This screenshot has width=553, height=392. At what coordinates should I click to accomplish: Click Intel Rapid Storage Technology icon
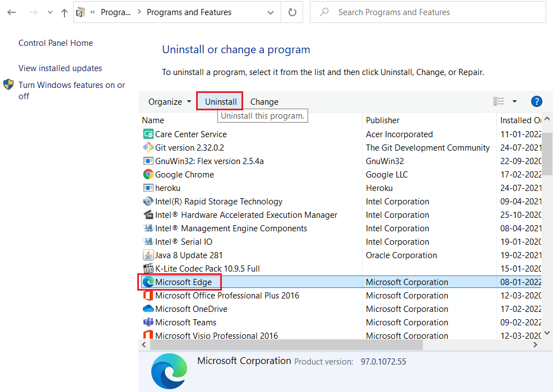(x=148, y=201)
